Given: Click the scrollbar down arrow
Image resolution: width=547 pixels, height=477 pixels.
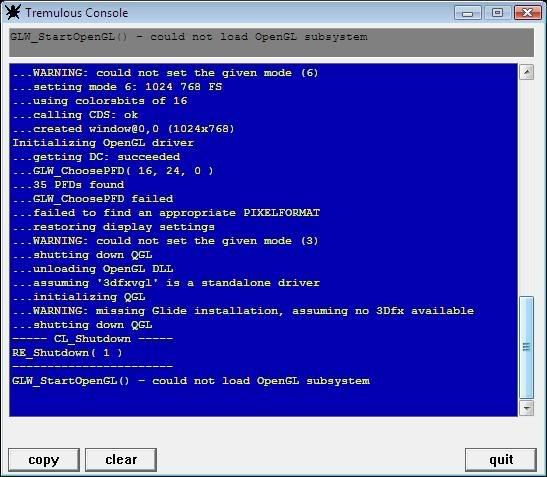Looking at the screenshot, I should [526, 408].
